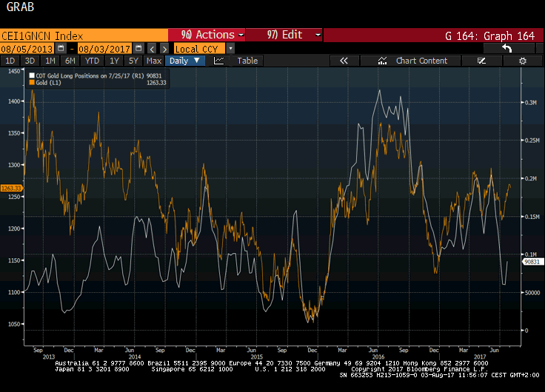Click the 1400 left axis label
This screenshot has width=545, height=392.
tap(14, 101)
